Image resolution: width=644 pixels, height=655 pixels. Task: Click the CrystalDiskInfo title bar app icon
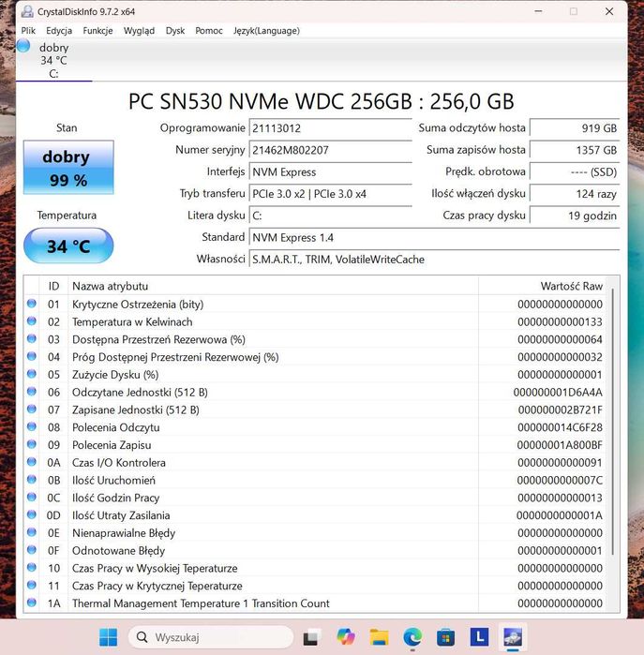(x=27, y=11)
